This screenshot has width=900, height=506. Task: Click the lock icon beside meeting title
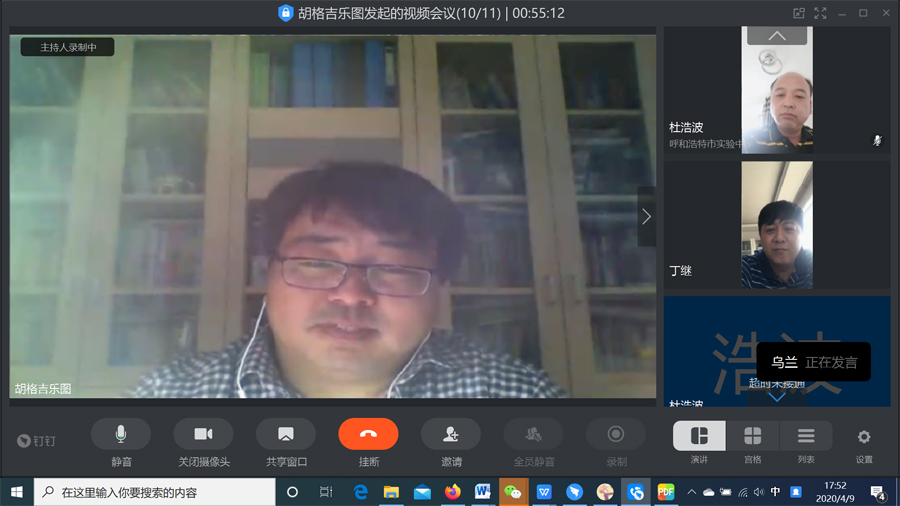click(286, 13)
